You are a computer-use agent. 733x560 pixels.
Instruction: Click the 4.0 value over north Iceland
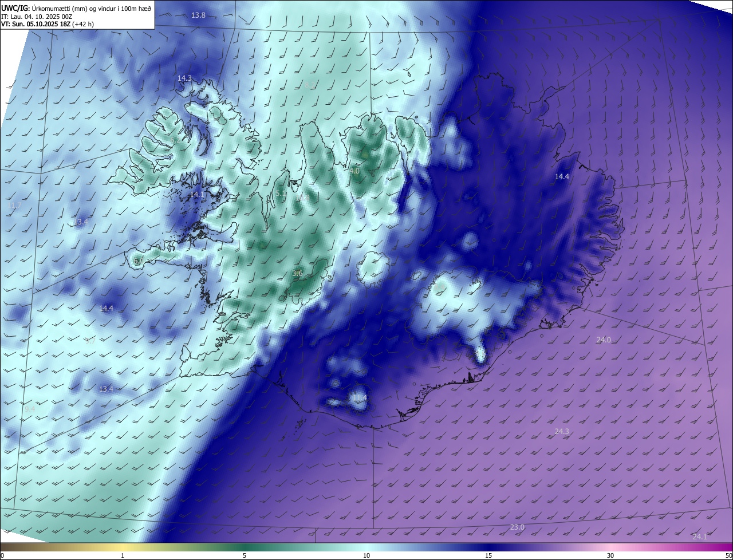pyautogui.click(x=354, y=171)
